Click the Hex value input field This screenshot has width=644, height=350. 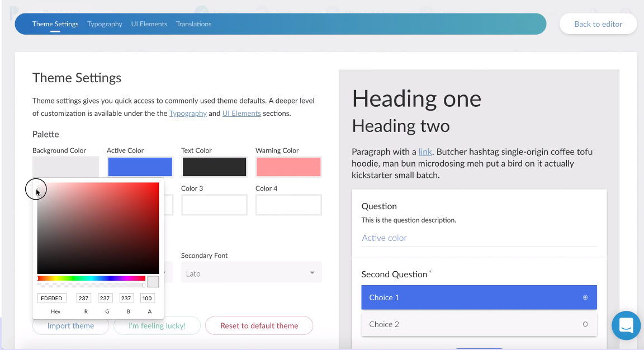tap(52, 298)
